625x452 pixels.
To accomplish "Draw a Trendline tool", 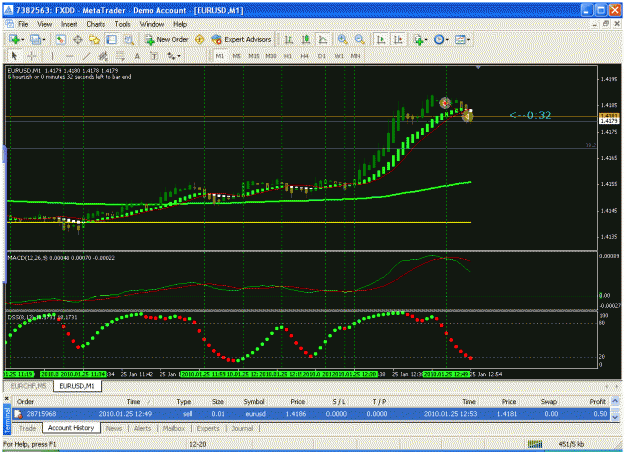I will 86,56.
